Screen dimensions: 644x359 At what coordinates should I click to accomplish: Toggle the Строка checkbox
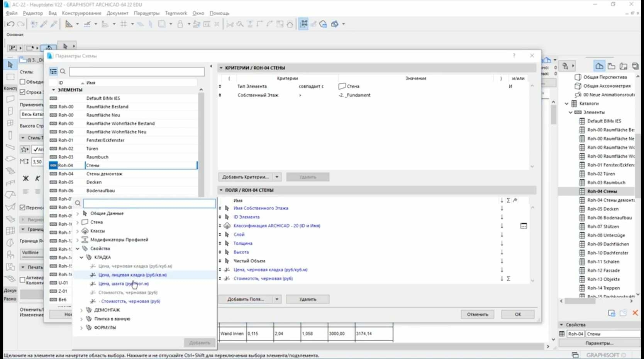point(22,92)
